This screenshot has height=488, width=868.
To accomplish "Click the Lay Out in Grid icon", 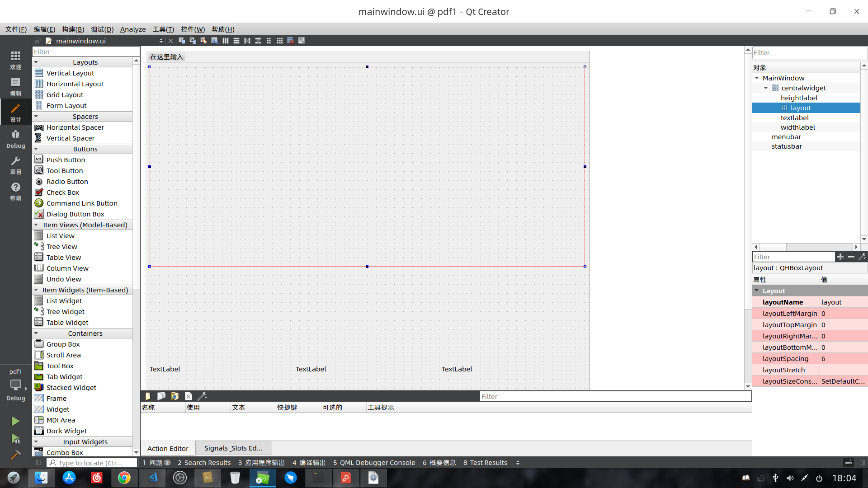I will coord(279,41).
